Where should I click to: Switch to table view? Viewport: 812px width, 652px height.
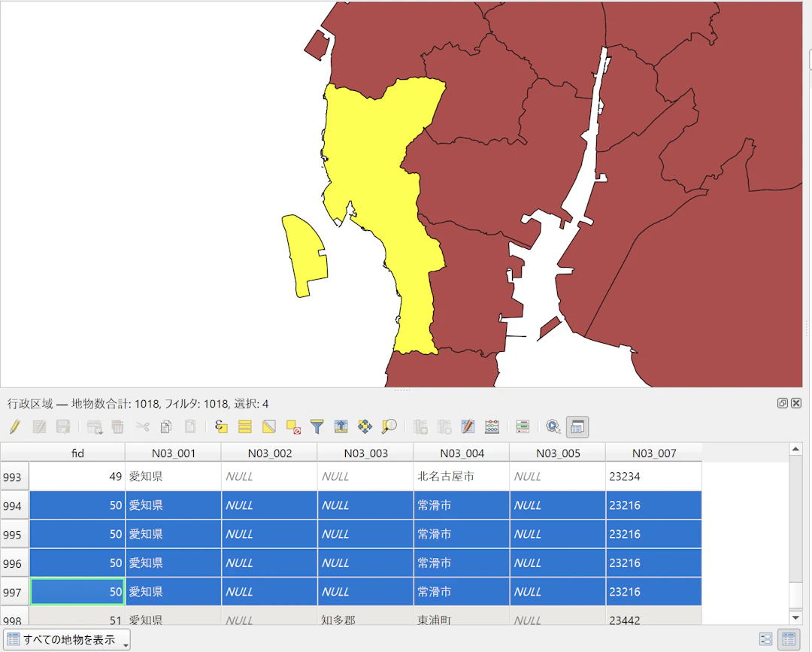789,639
